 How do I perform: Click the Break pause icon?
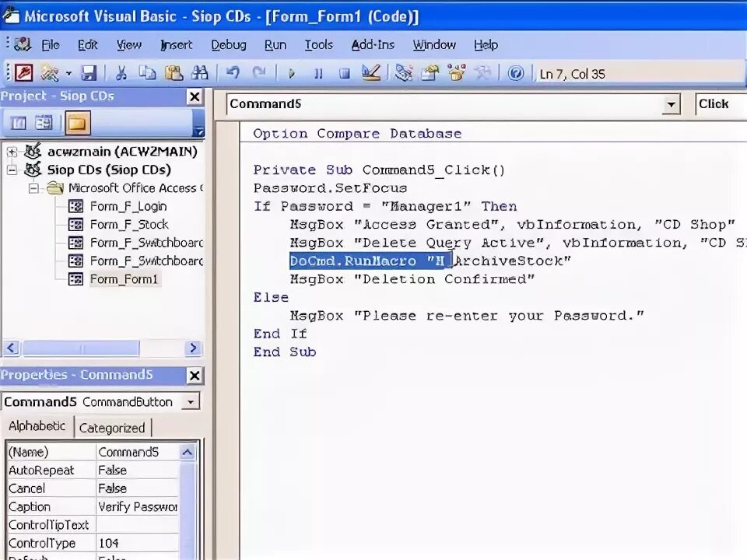(x=318, y=73)
